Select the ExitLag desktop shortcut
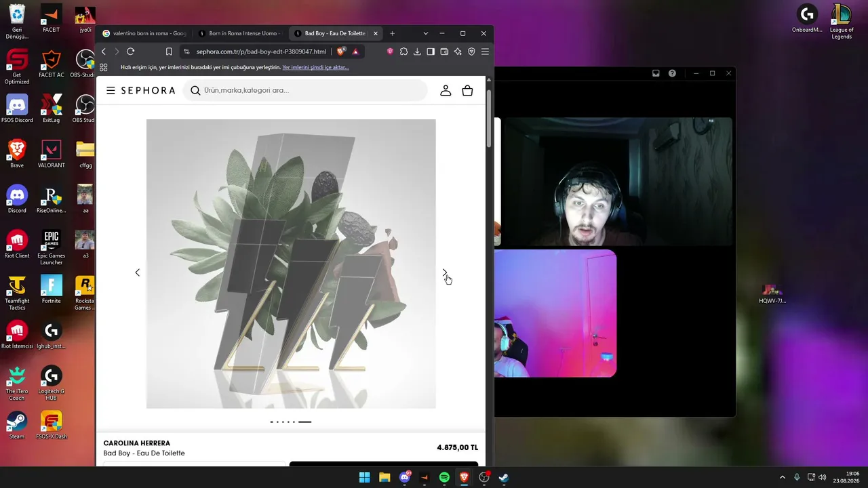 pyautogui.click(x=52, y=108)
